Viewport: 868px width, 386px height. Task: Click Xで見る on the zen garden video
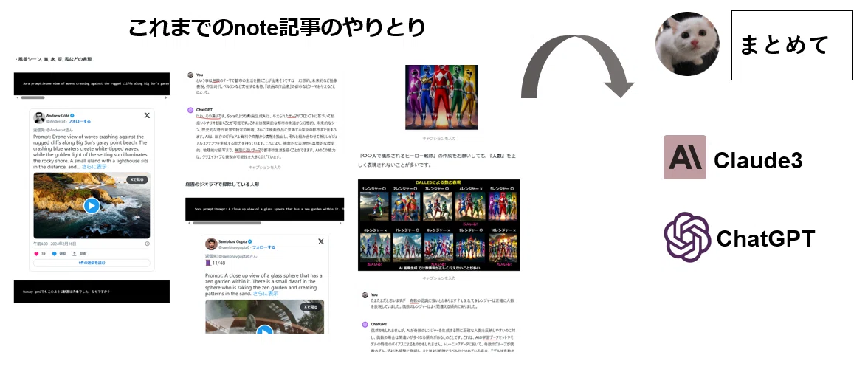(x=311, y=307)
